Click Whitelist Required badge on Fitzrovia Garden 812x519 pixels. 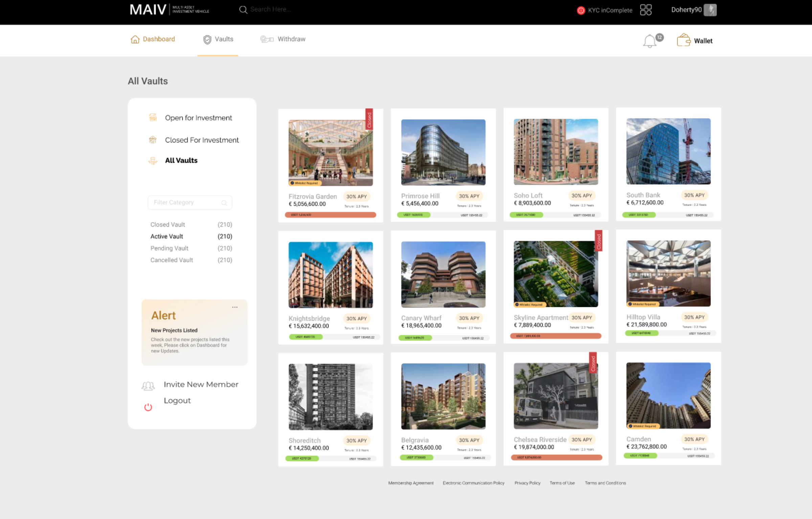pos(304,183)
